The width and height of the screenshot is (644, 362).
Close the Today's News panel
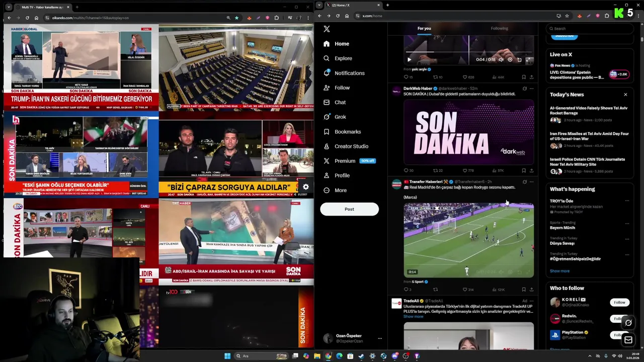625,95
